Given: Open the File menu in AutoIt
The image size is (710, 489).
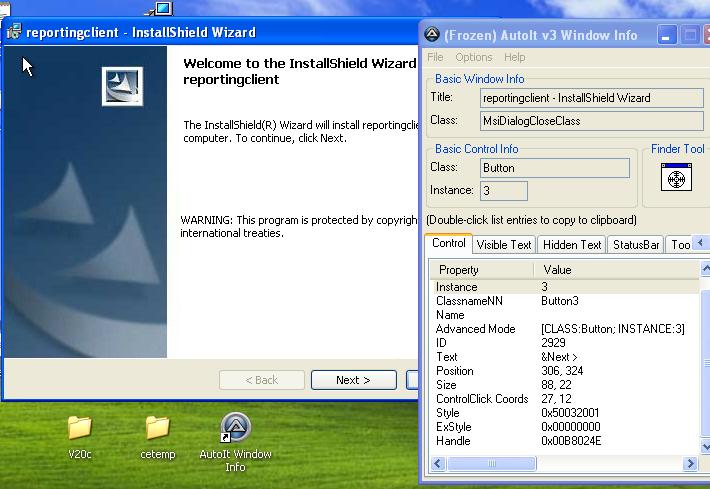Looking at the screenshot, I should pos(435,57).
